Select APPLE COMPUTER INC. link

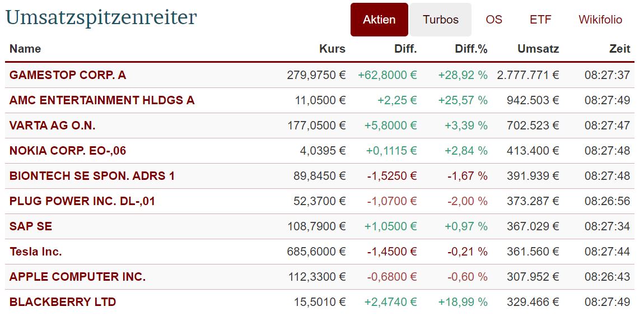[x=77, y=277]
